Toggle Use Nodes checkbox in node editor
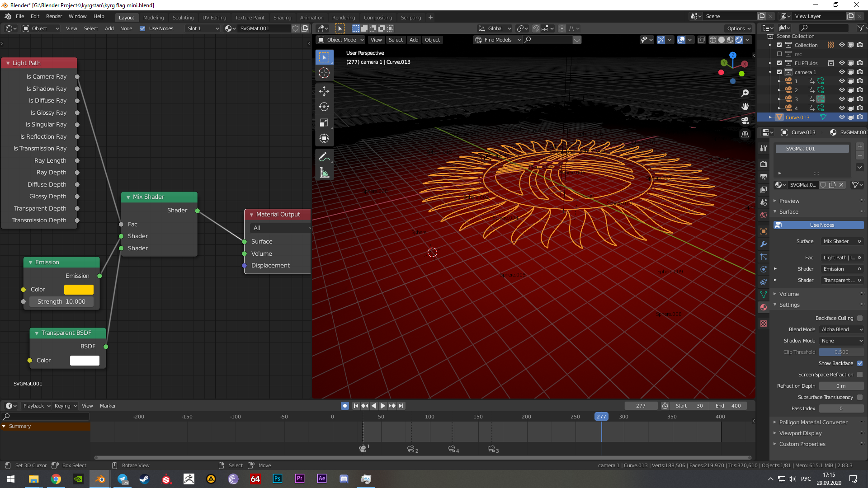The image size is (868, 488). (x=142, y=28)
